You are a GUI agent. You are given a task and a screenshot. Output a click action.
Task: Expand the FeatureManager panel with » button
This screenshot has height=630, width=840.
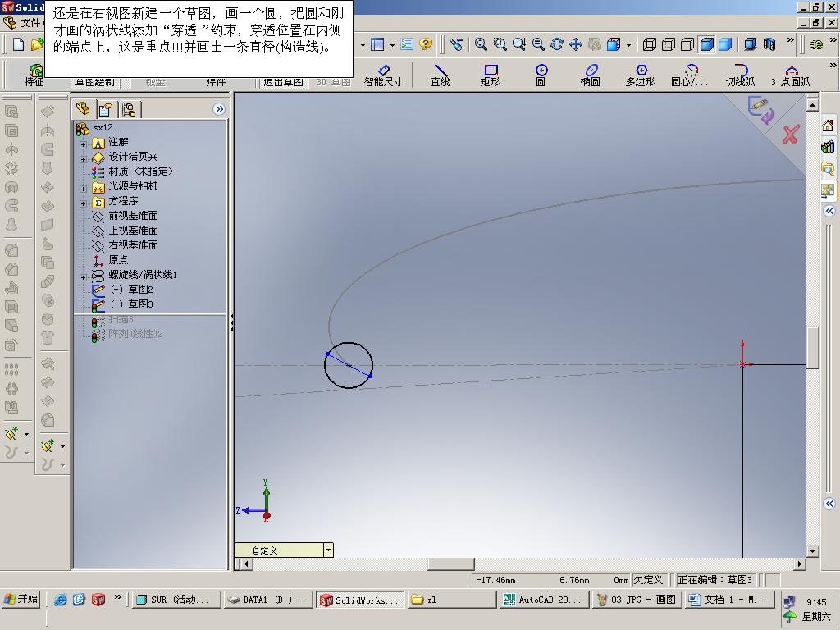[x=218, y=109]
